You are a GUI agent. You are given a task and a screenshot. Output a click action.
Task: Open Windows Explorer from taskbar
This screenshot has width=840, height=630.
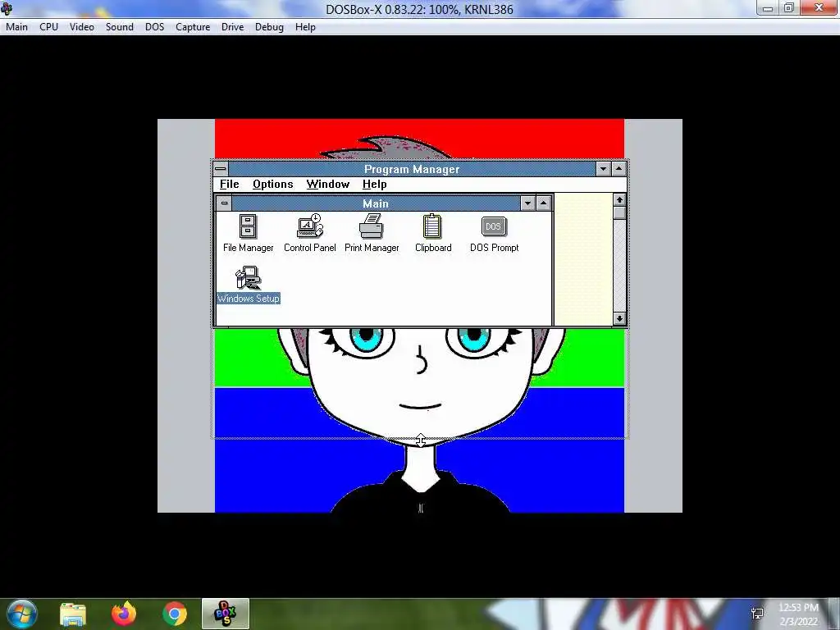(73, 614)
